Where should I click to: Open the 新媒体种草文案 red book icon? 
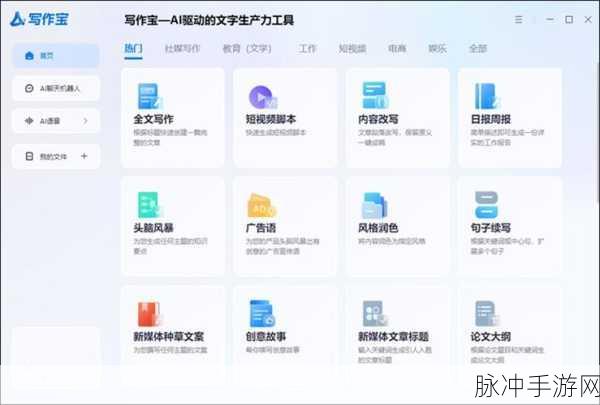pos(150,314)
